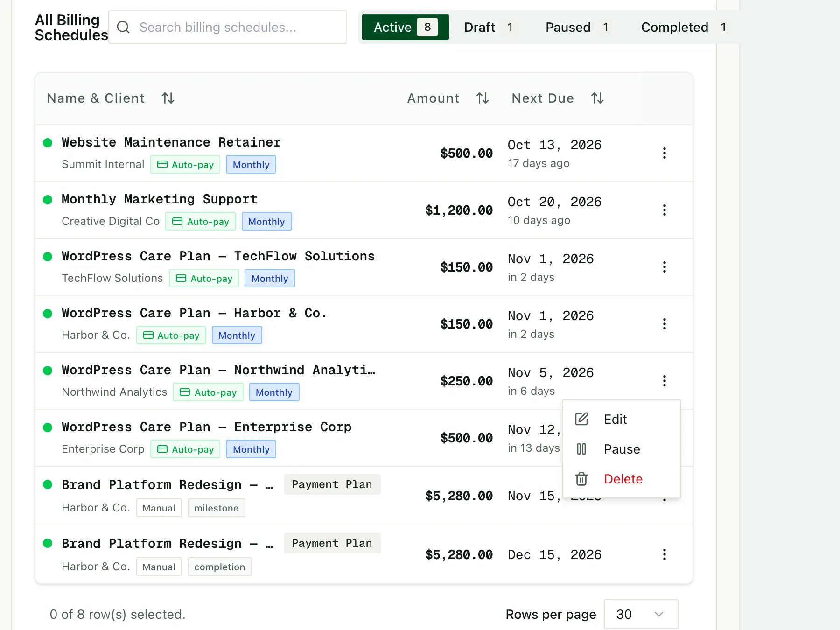840x630 pixels.
Task: Click Payment Plan badge on completion row
Action: coord(332,543)
